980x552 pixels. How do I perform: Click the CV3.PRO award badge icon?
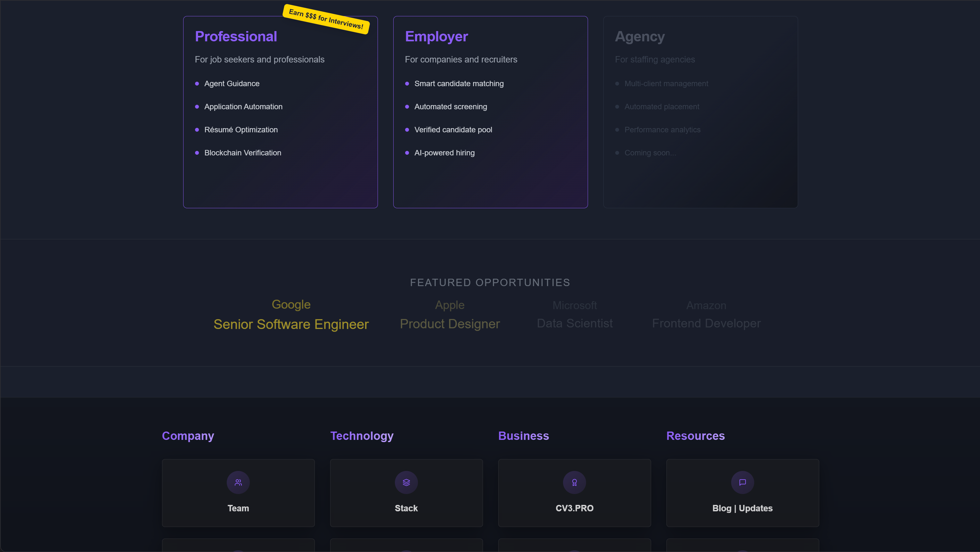575,482
